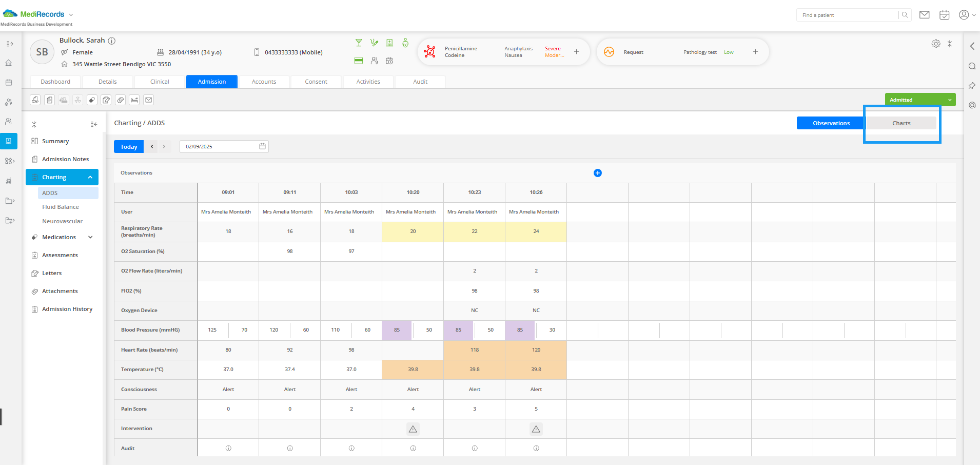
Task: Click the mail icon in the admission toolbar
Action: 149,100
